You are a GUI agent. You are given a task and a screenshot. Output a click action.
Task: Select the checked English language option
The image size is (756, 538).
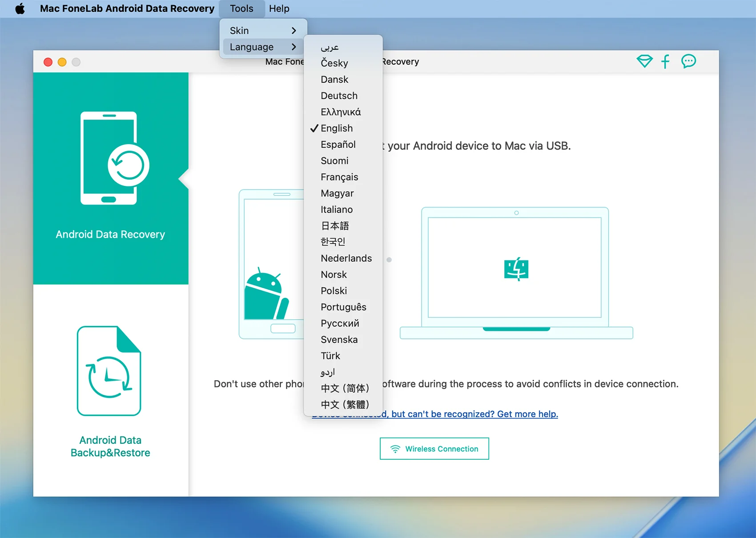coord(337,128)
